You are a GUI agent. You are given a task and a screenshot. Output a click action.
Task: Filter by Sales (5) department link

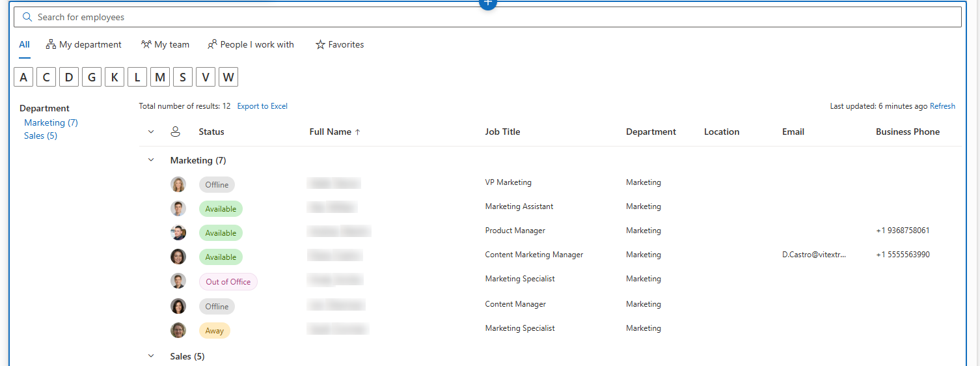pyautogui.click(x=40, y=135)
